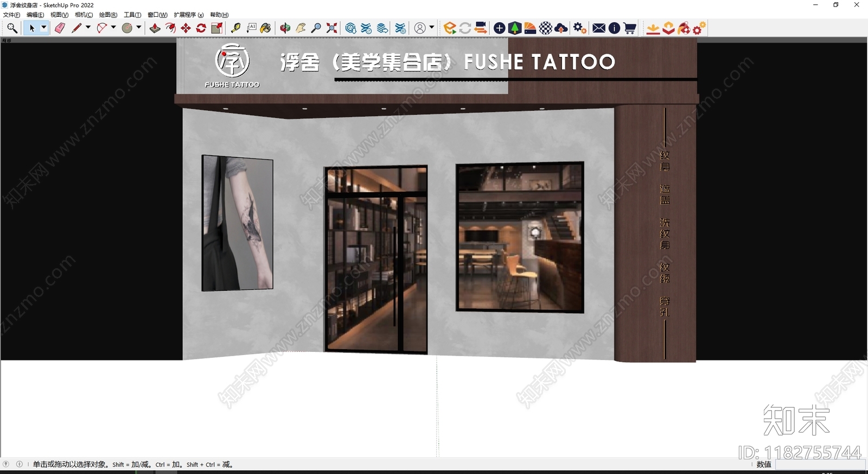Expand the user account dropdown arrow
This screenshot has width=868, height=474.
click(x=432, y=28)
